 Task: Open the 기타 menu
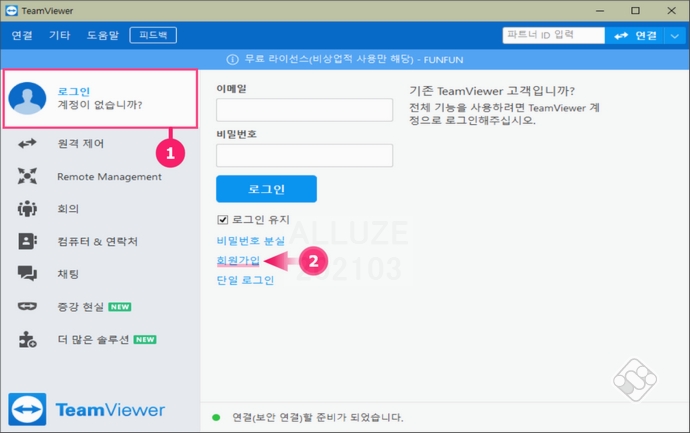tap(59, 35)
